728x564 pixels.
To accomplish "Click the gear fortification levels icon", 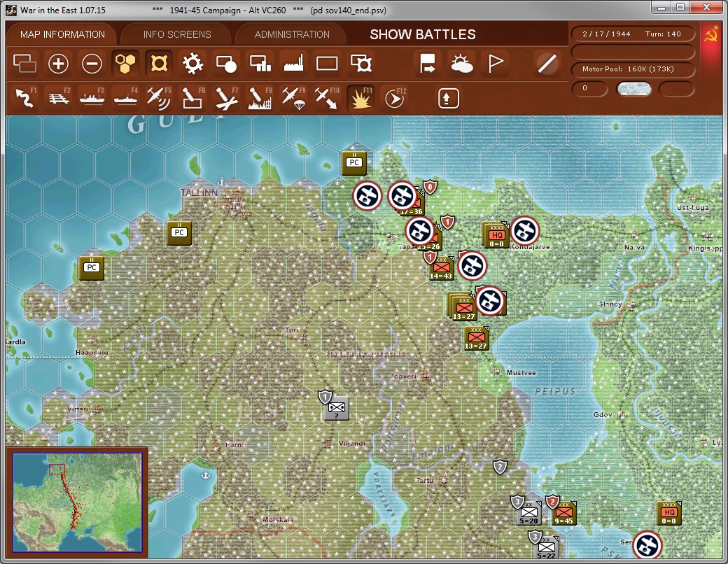I will point(192,63).
